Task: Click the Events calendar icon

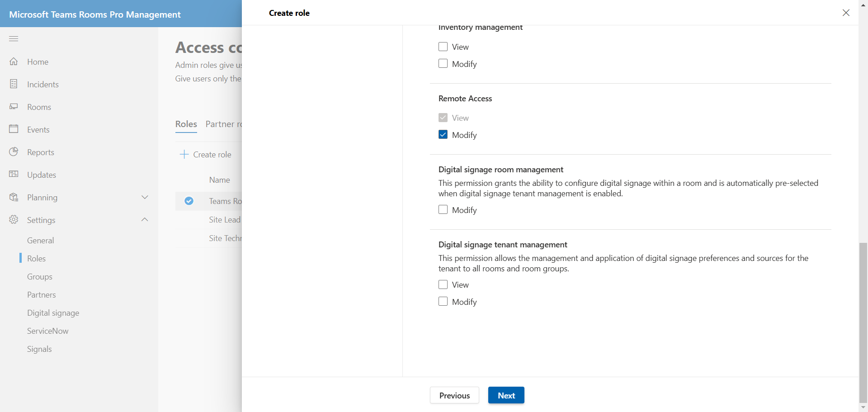Action: coord(14,129)
